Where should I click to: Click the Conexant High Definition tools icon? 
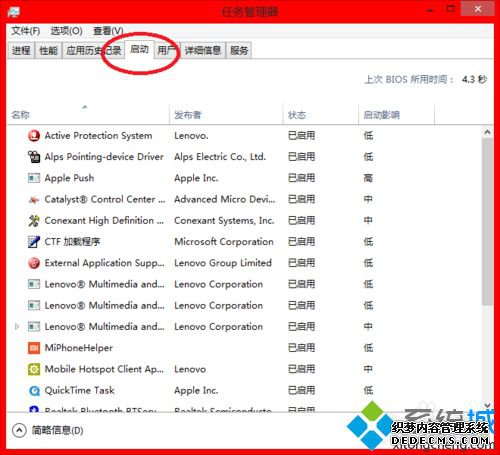34,221
